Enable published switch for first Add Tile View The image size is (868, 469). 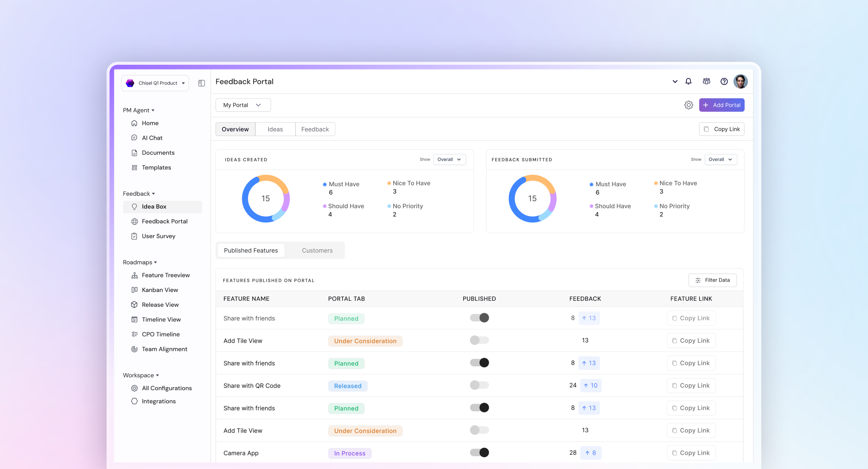[x=479, y=340]
